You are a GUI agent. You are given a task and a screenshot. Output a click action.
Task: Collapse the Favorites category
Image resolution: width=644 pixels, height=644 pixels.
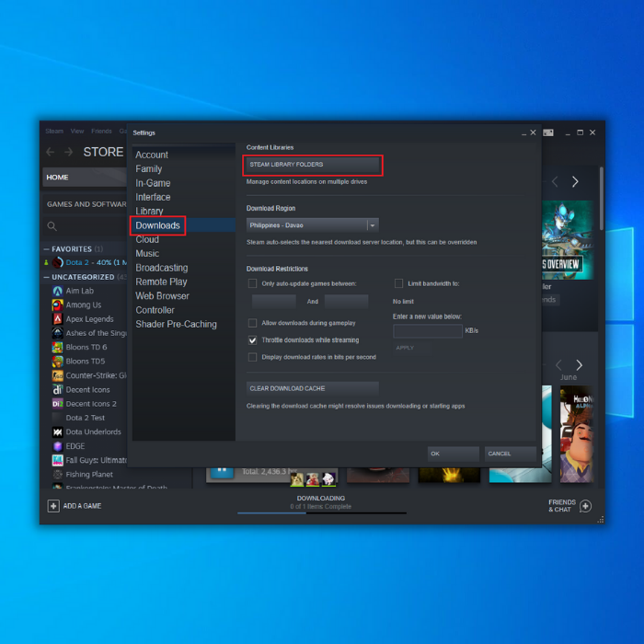(46, 249)
